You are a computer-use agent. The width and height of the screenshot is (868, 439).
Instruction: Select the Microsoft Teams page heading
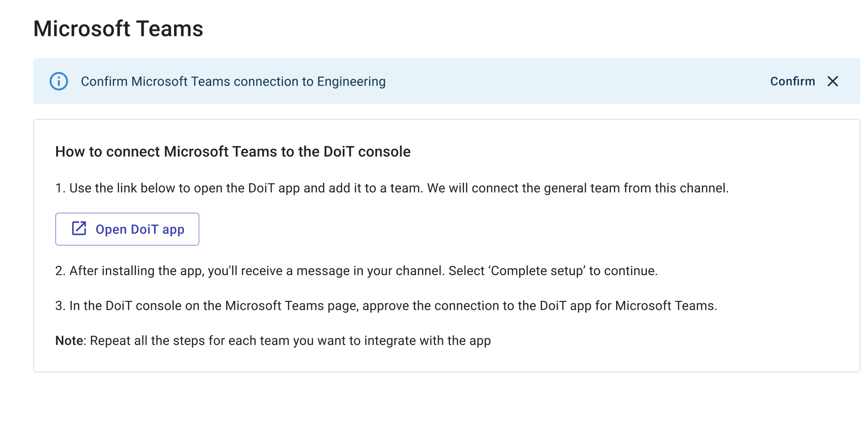point(118,29)
